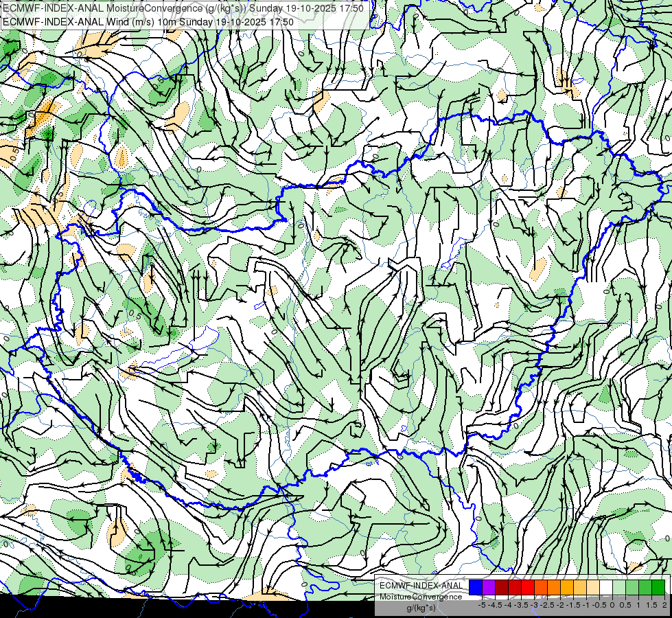The height and width of the screenshot is (618, 672).
Task: Click the legend tick label 2
Action: [x=664, y=605]
